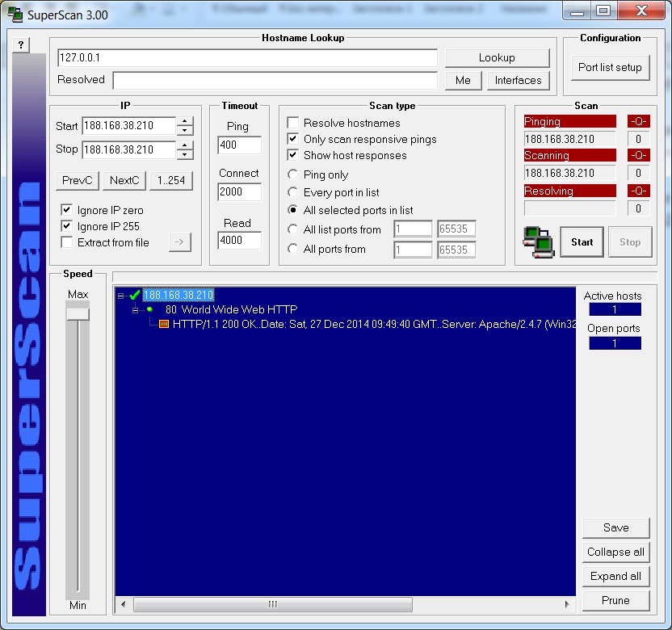Click the Ping timeout field with 400
This screenshot has height=630, width=672.
(239, 145)
